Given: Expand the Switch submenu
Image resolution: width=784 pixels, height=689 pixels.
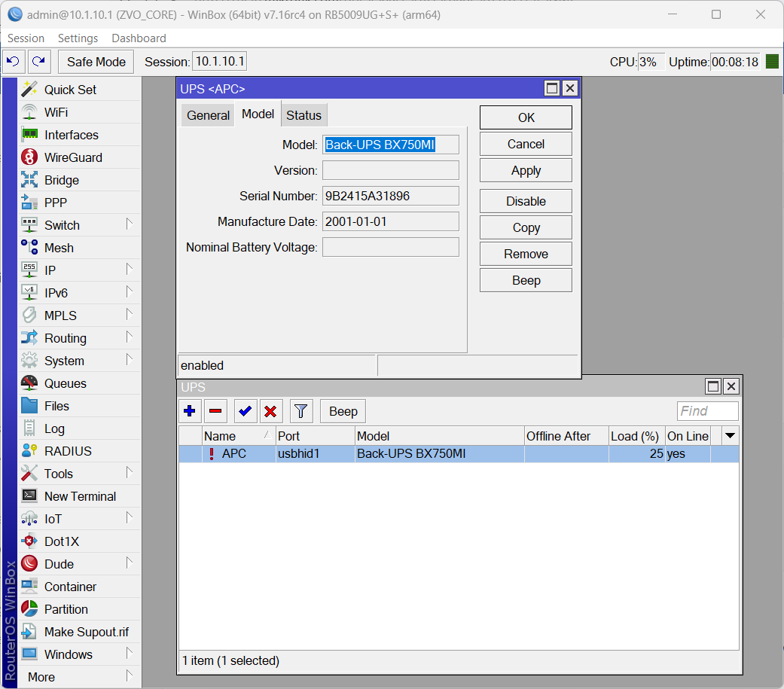Looking at the screenshot, I should (x=129, y=224).
